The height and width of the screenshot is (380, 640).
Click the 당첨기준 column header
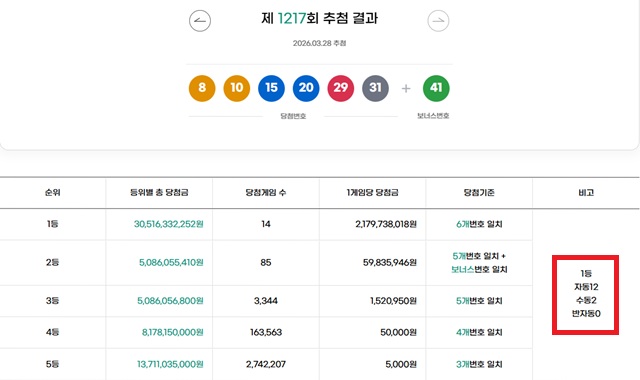479,193
